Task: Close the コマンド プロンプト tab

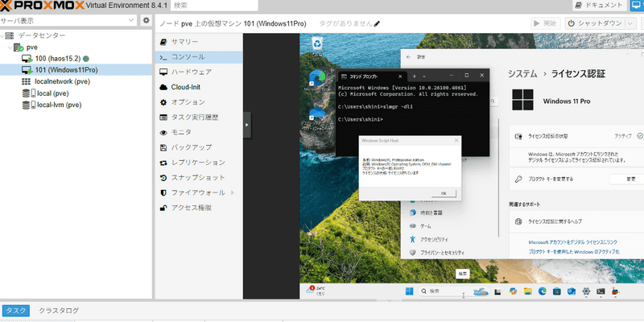Action: [x=400, y=76]
